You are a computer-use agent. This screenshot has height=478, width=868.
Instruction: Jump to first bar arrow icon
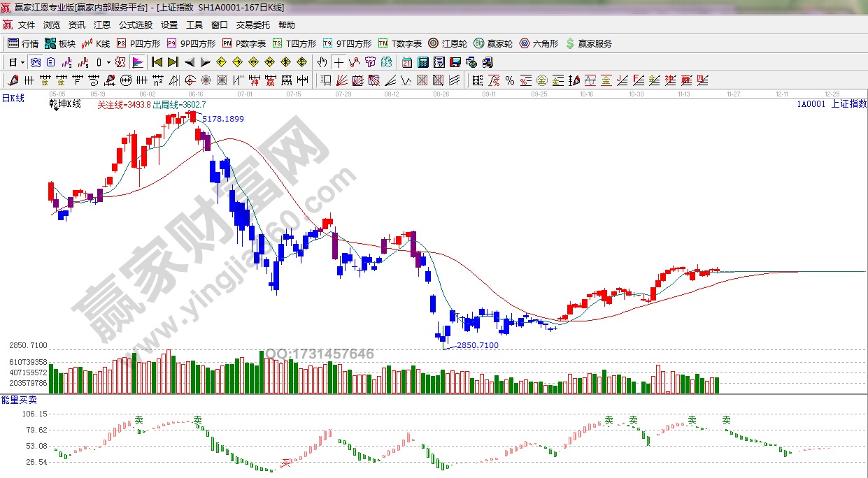tap(157, 62)
